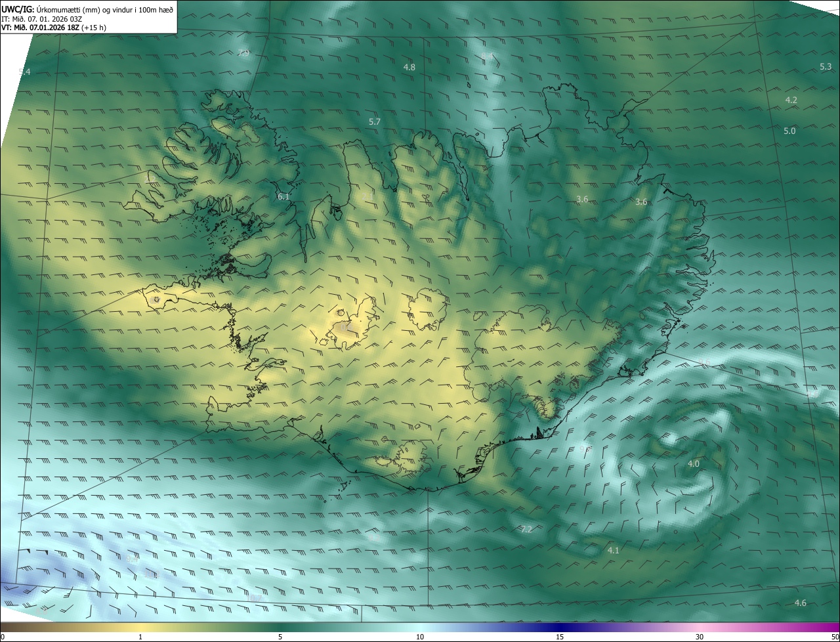
Task: Click the 7.2 value label on the map
Action: coord(526,530)
